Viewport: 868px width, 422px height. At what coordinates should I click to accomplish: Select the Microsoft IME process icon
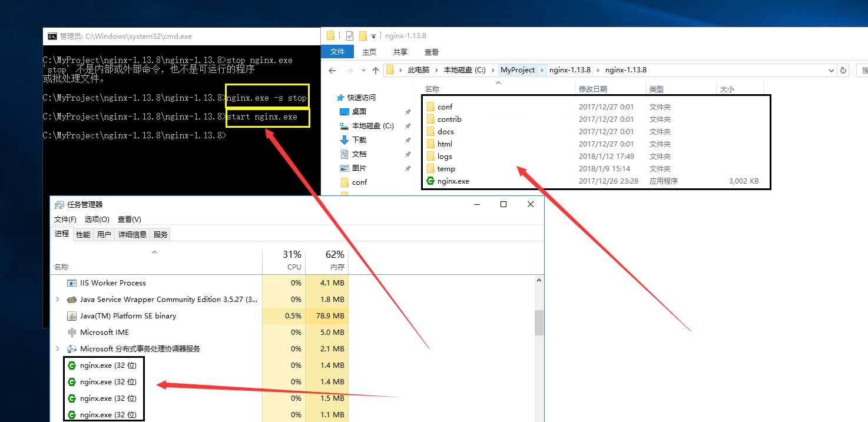coord(72,333)
